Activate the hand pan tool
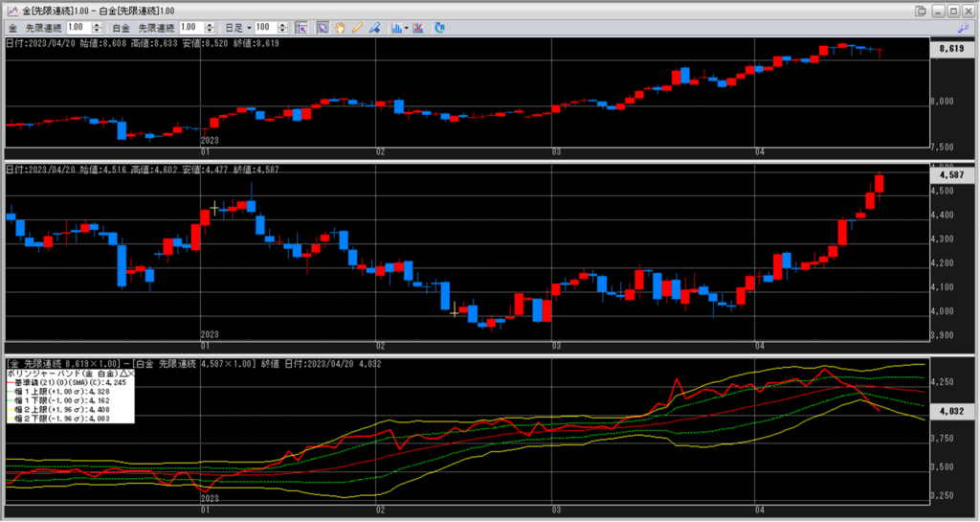The width and height of the screenshot is (980, 522). click(340, 28)
